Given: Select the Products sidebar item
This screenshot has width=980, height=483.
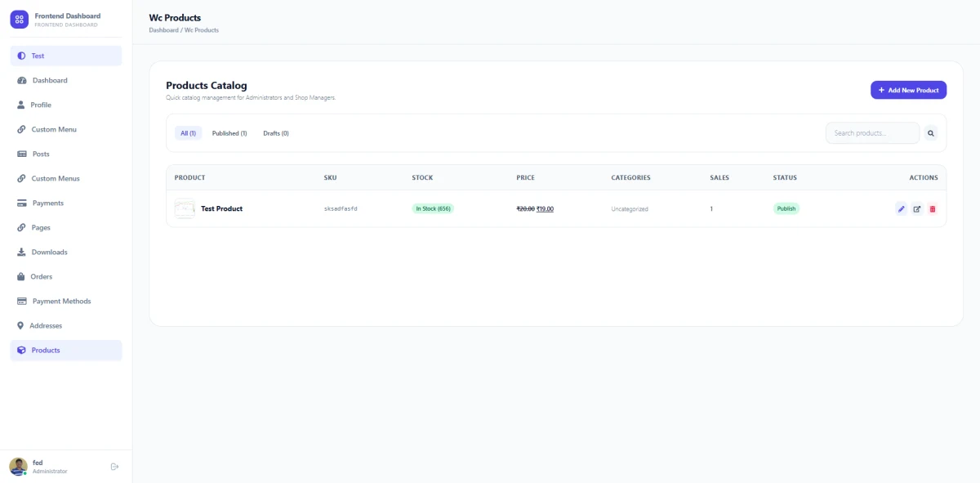Looking at the screenshot, I should pyautogui.click(x=65, y=350).
